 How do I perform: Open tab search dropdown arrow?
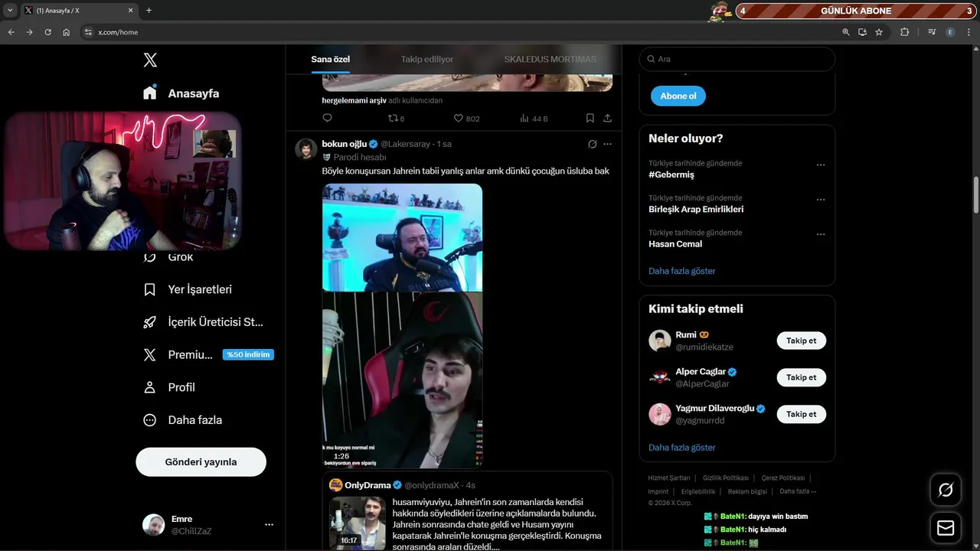pos(10,11)
